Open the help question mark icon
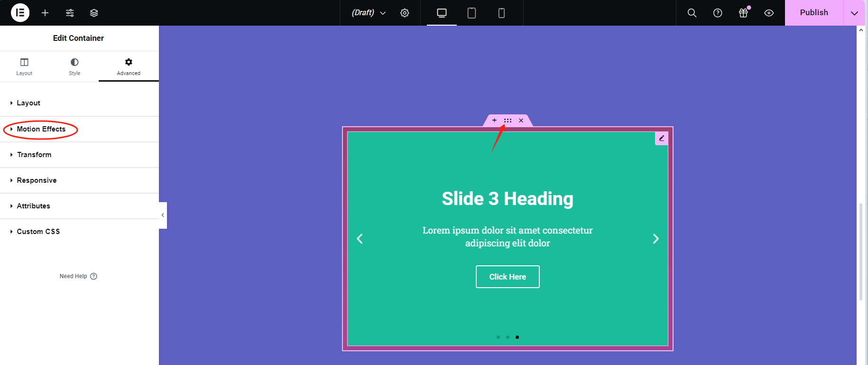This screenshot has width=868, height=365. click(718, 13)
